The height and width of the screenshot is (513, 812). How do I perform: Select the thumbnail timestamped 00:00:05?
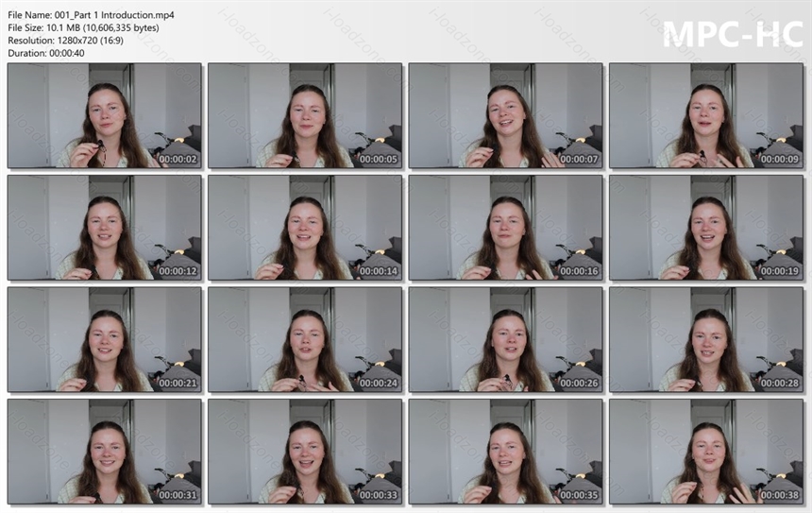(305, 115)
